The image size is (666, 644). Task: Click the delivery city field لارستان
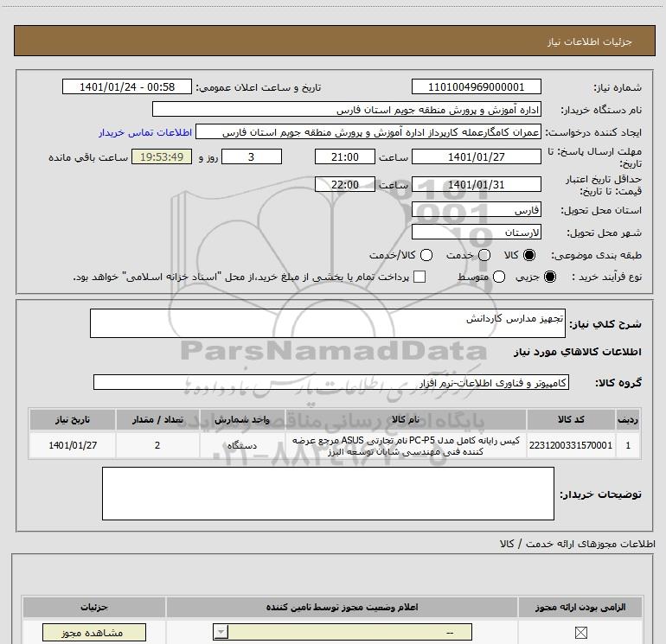[476, 233]
